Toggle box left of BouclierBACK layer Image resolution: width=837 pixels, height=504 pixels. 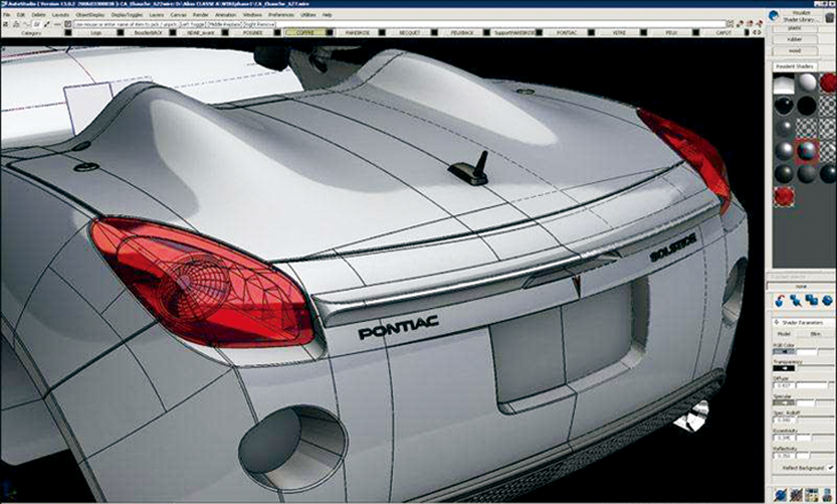point(120,32)
